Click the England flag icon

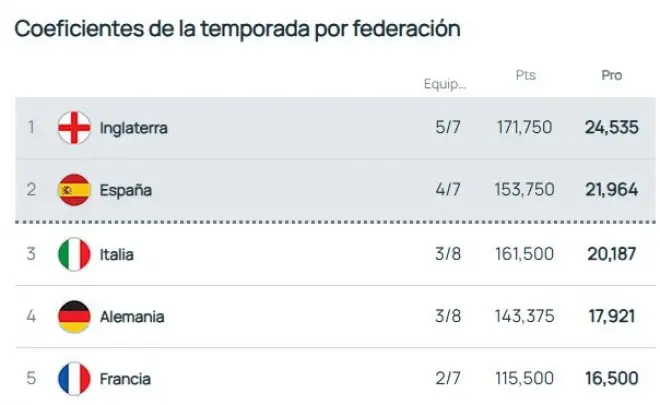tap(74, 128)
